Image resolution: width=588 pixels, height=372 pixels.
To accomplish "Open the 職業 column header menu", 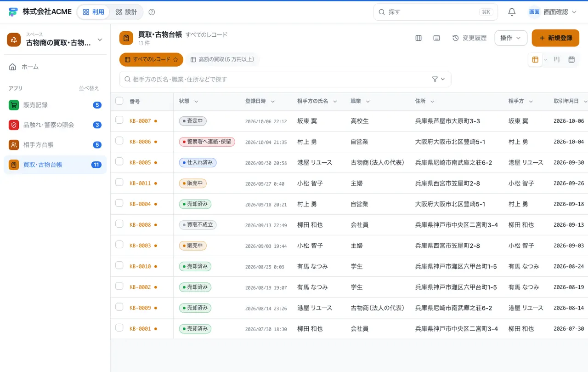I will (x=368, y=101).
